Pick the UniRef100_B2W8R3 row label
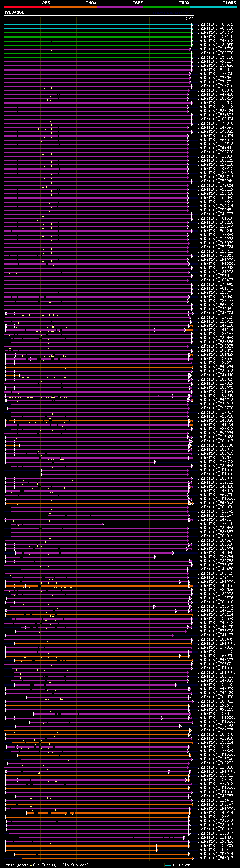 [215, 115]
